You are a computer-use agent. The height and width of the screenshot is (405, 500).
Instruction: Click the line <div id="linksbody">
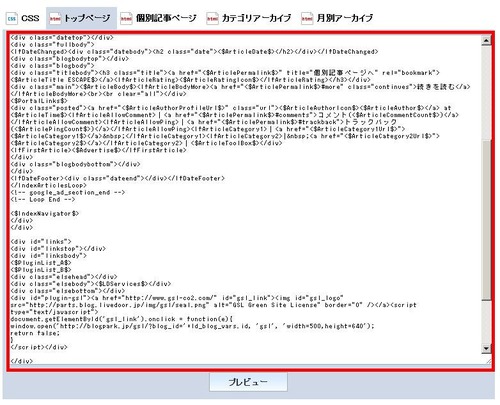pos(48,256)
